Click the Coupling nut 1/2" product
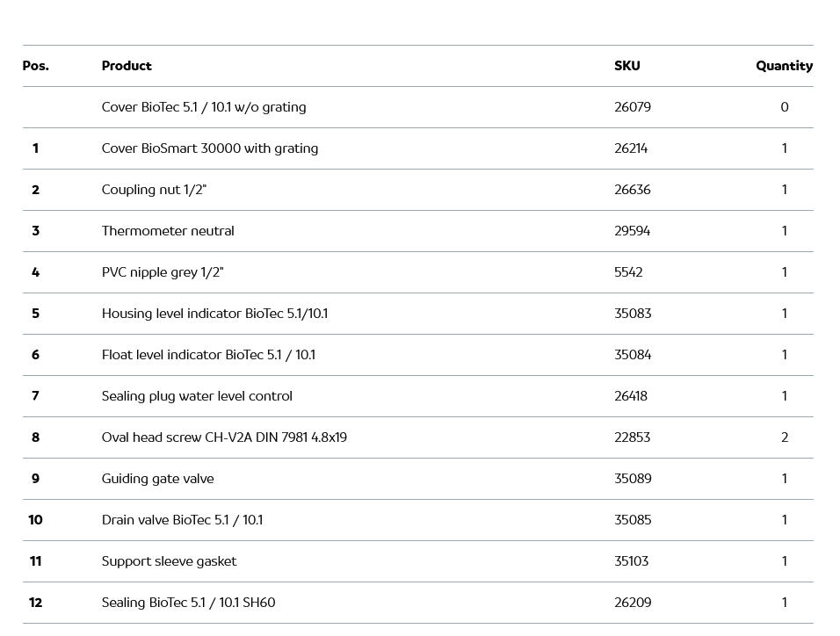Image resolution: width=840 pixels, height=636 pixels. tap(154, 190)
